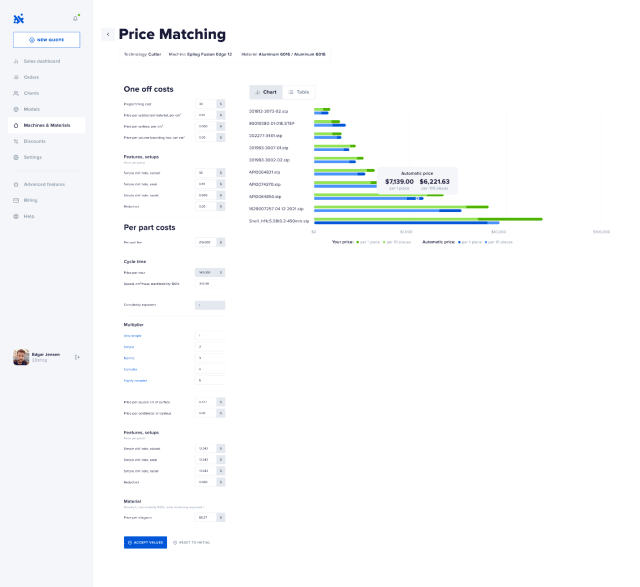Click the Clients icon in sidebar
The height and width of the screenshot is (587, 640).
tap(16, 93)
